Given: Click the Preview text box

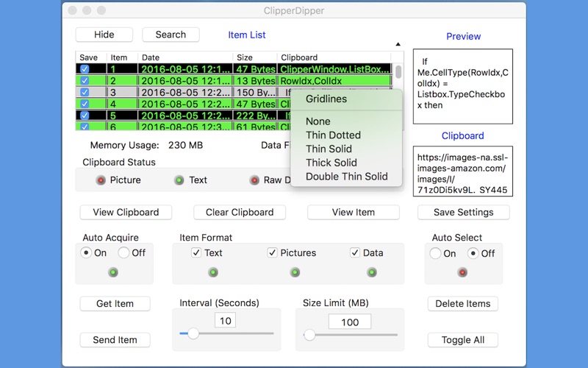Looking at the screenshot, I should coord(463,86).
